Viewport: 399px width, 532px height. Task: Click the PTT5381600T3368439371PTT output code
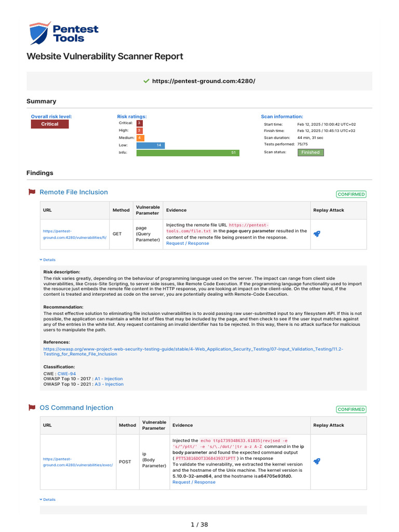[x=206, y=458]
